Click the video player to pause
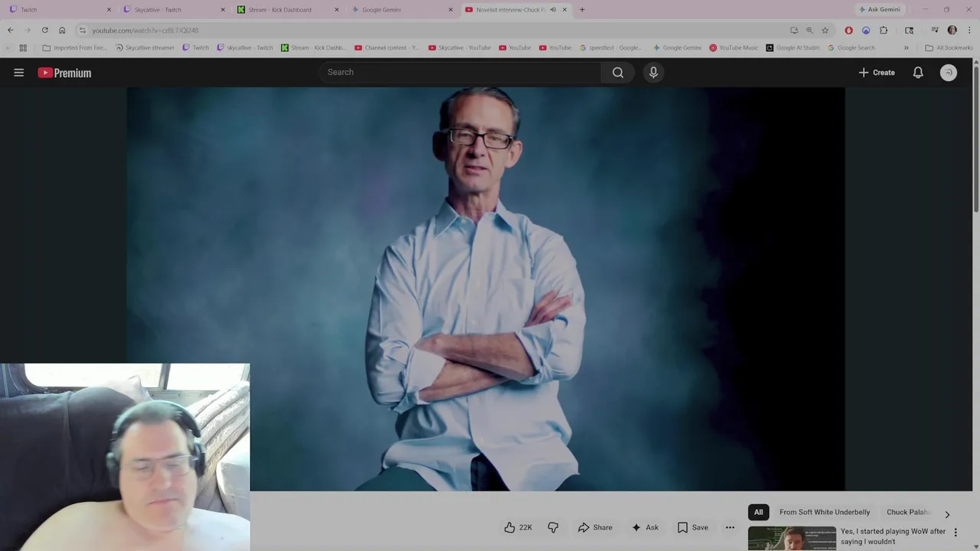This screenshot has height=551, width=980. pos(485,289)
